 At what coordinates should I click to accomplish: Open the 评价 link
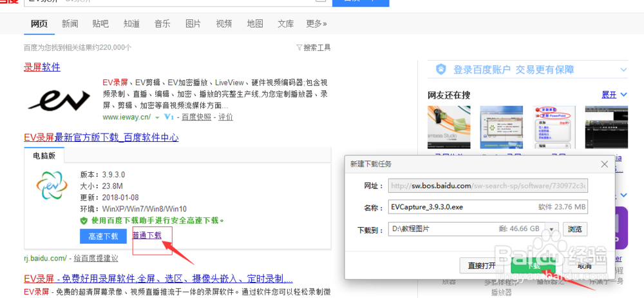point(225,117)
